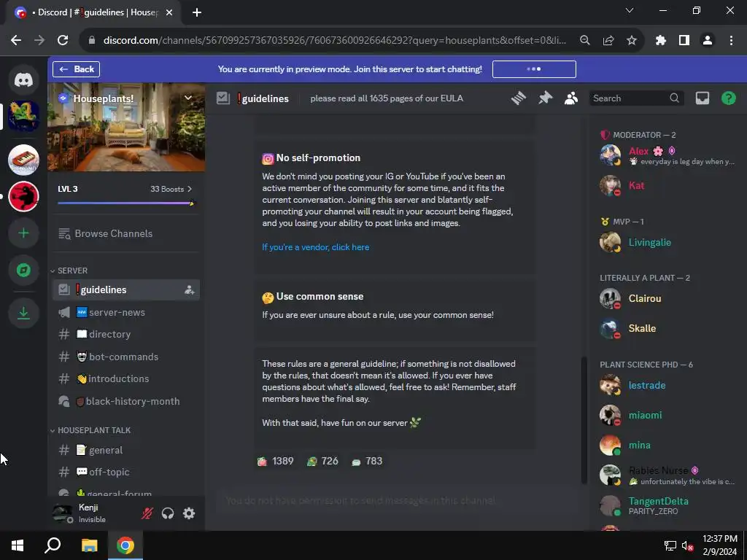The width and height of the screenshot is (747, 560).
Task: Open User Settings gear icon
Action: 189,513
